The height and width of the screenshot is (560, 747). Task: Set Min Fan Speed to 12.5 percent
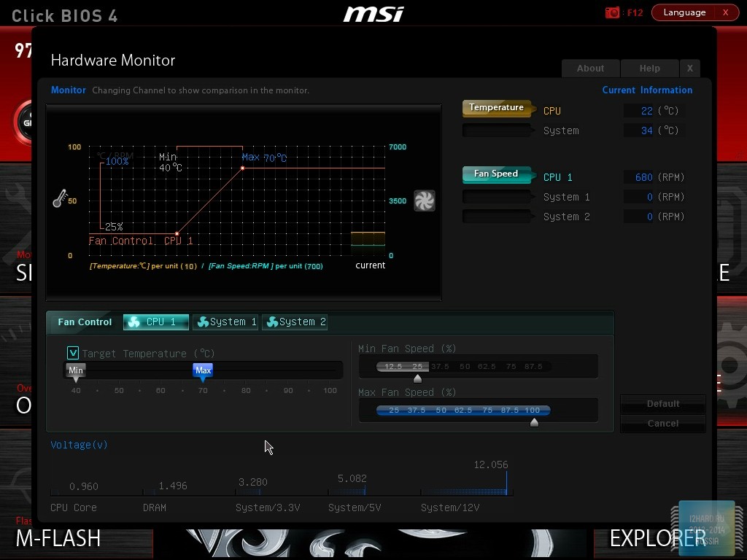tap(393, 366)
